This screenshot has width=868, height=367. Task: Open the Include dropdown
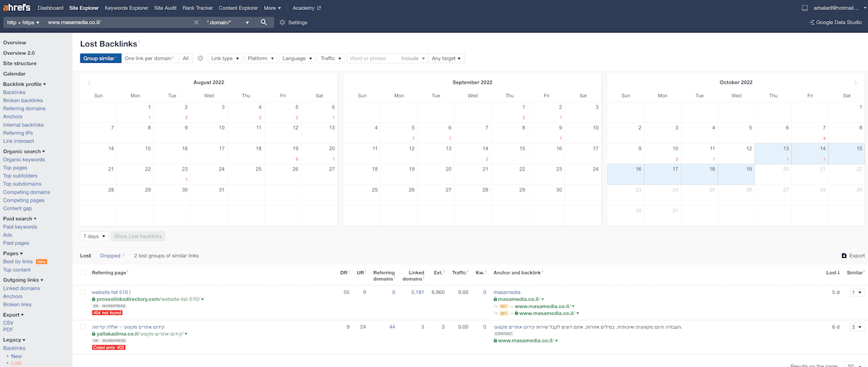tap(412, 58)
